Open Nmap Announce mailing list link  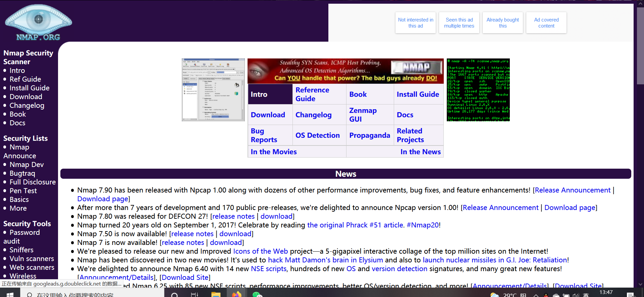[19, 152]
